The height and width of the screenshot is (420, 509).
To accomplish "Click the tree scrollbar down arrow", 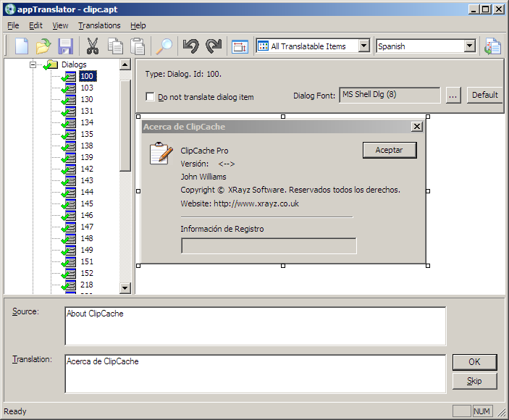I will [x=125, y=288].
